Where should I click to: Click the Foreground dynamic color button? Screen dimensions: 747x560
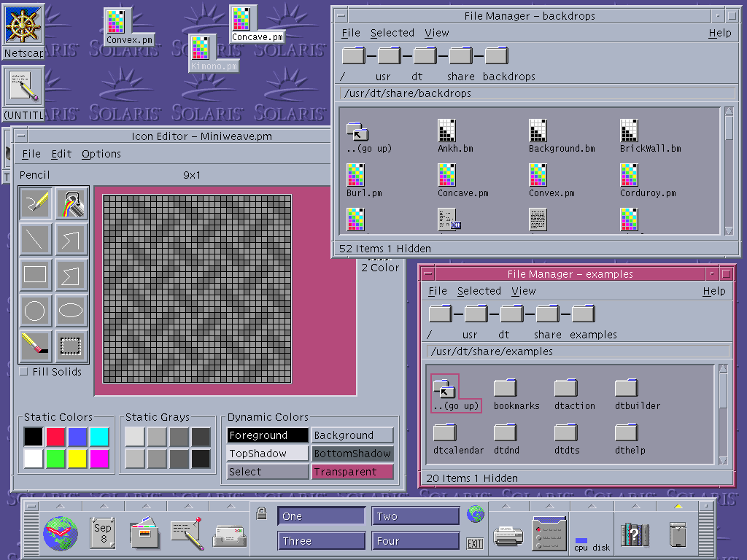268,435
